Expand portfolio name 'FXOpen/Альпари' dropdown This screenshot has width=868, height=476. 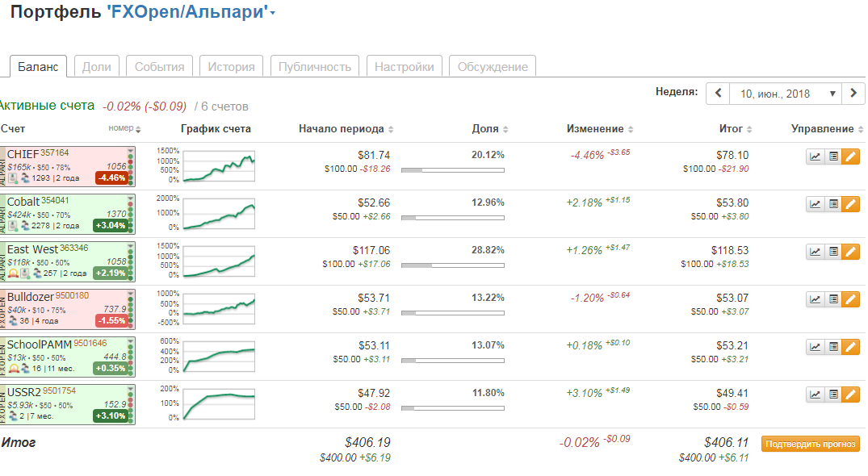(273, 14)
